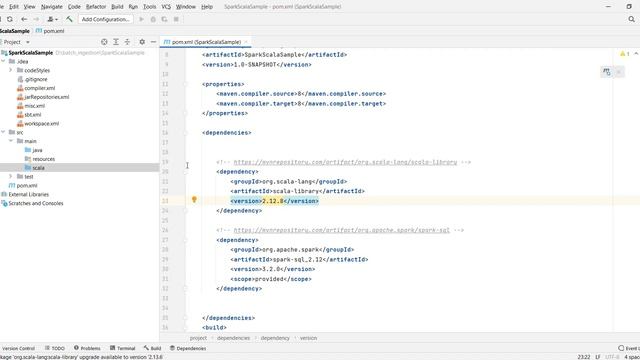Select jarRepositories.xml in project tree

[x=47, y=97]
